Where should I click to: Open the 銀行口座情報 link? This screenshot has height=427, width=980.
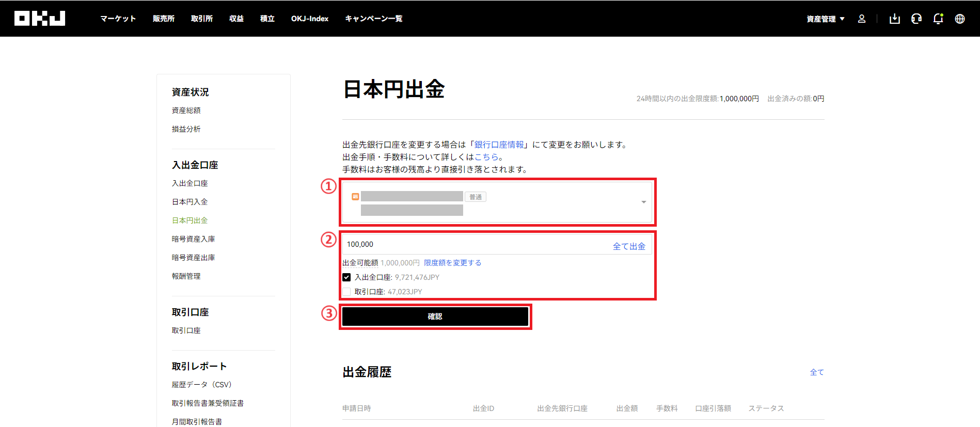(499, 145)
